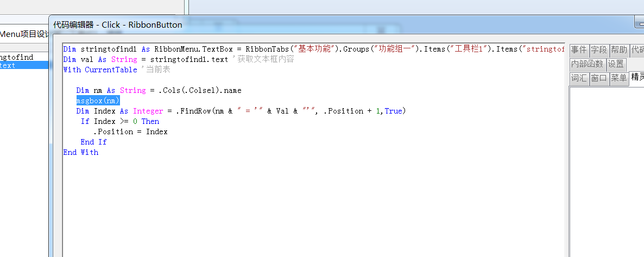
Task: Open the 代码 tab at right edge
Action: click(637, 50)
